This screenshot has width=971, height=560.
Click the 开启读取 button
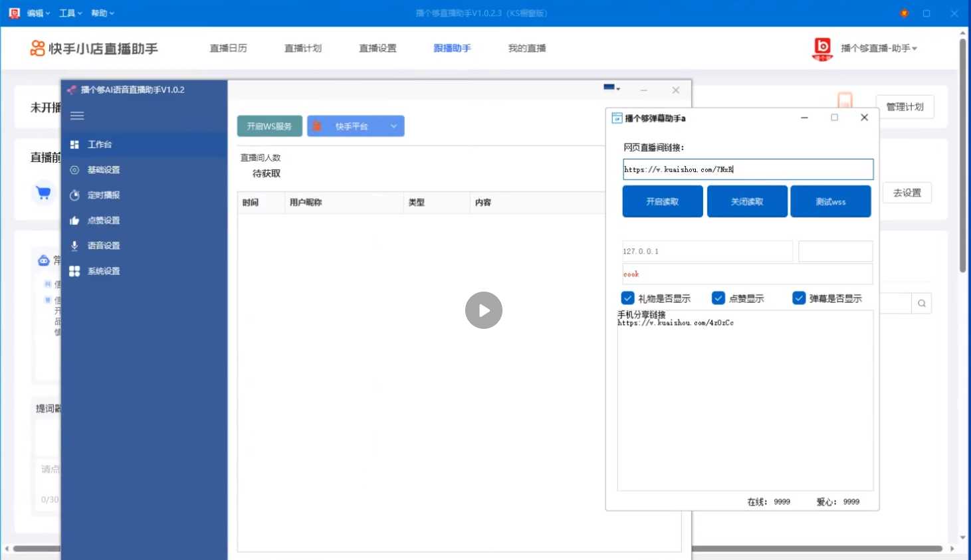coord(663,201)
